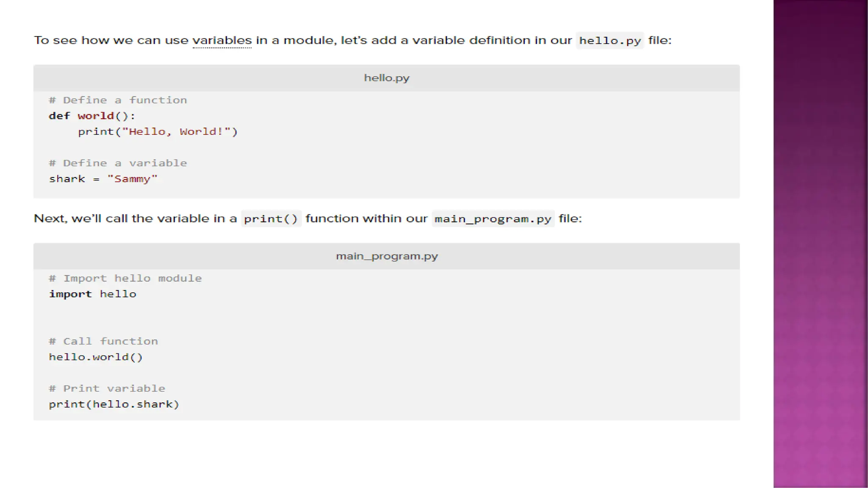Click the purple gradient sidebar panel
This screenshot has height=488, width=868.
820,244
